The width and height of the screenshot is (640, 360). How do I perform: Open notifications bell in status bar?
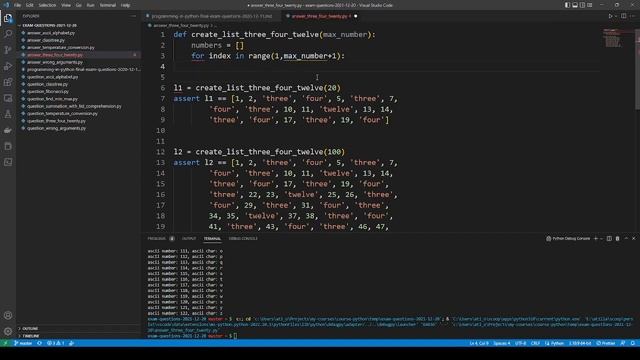[x=633, y=343]
